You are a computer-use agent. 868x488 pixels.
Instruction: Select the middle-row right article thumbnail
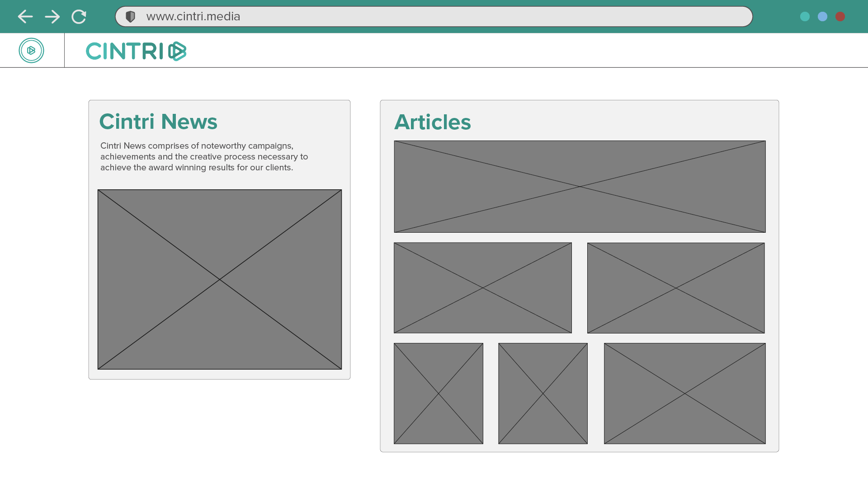tap(675, 288)
